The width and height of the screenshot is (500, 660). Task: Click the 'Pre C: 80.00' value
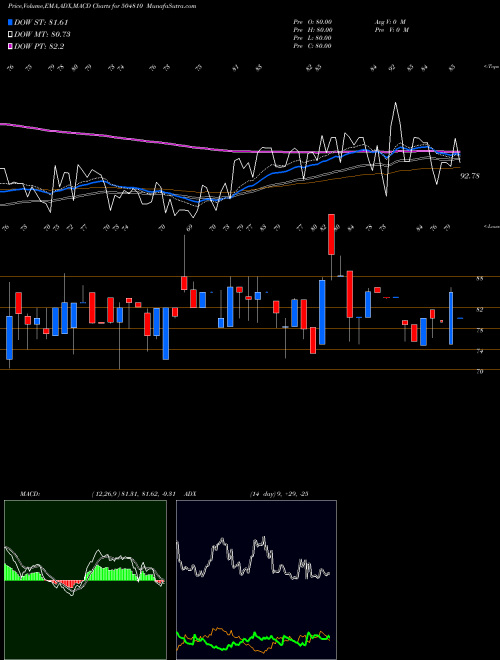(312, 46)
